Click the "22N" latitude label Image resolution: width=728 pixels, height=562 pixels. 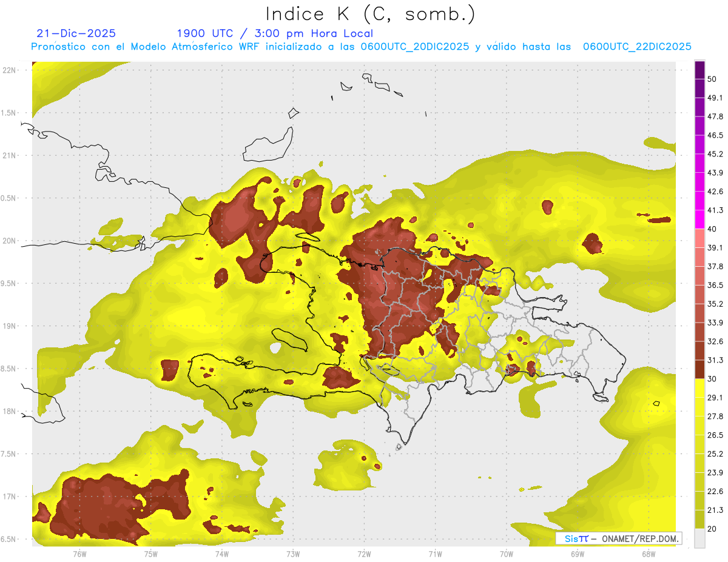pos(10,70)
